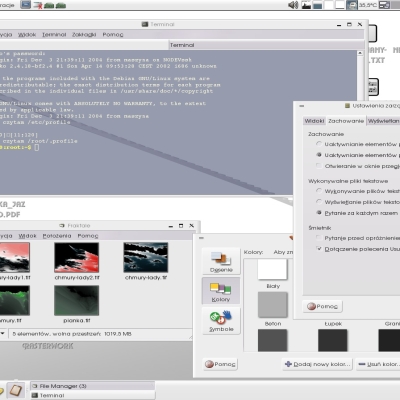The width and height of the screenshot is (400, 400).
Task: Select the Kolory icon in background dialog
Action: point(221,291)
